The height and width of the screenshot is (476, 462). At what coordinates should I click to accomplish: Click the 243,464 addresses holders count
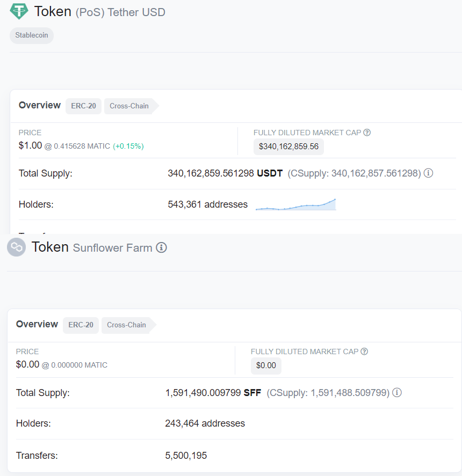click(x=205, y=423)
